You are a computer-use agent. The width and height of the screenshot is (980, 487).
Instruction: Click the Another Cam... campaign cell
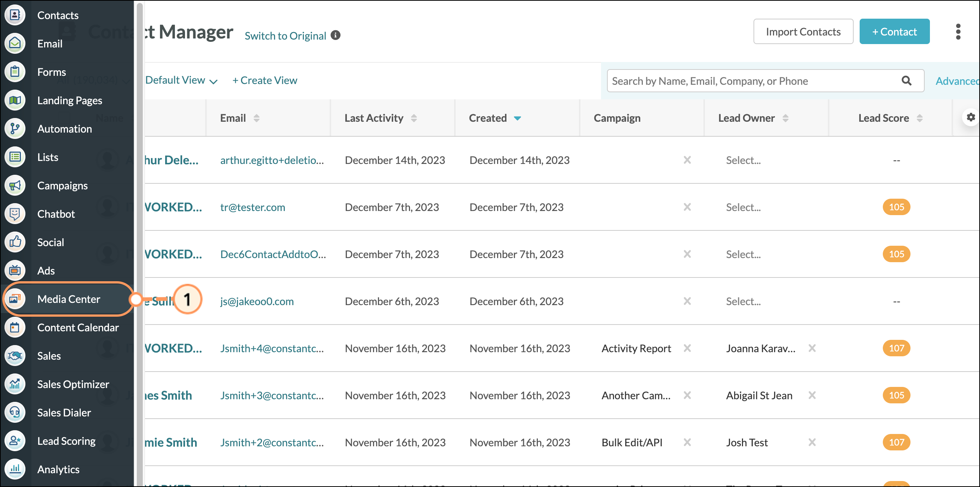pyautogui.click(x=636, y=396)
